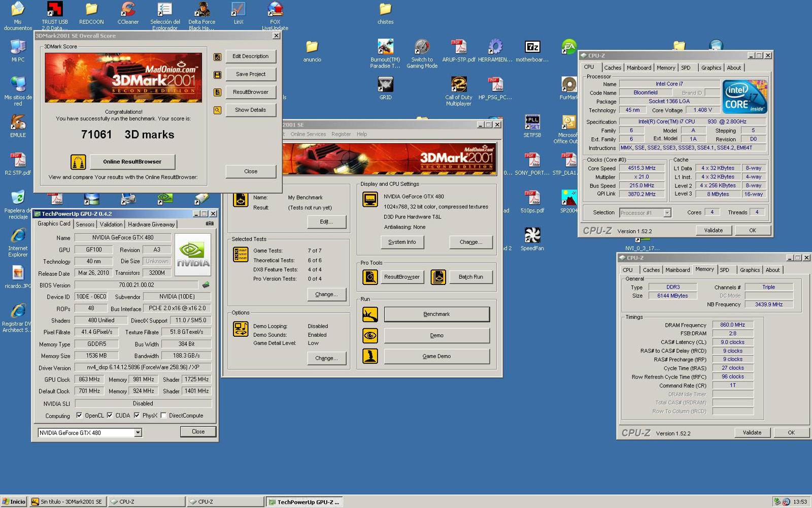Screen dimensions: 812x508
Task: Open the Burnout Paradise desktop shortcut
Action: coord(385,53)
